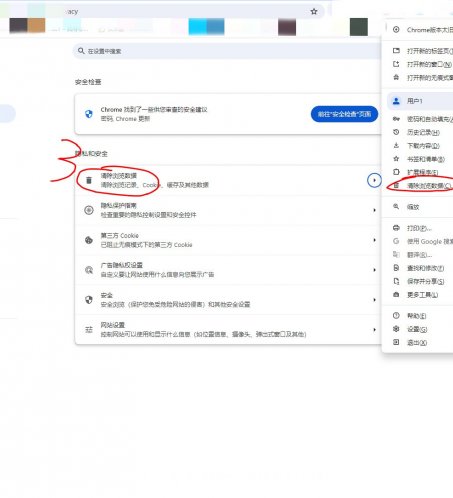
Task: Open the 用户1 profile menu entry
Action: tap(420, 101)
